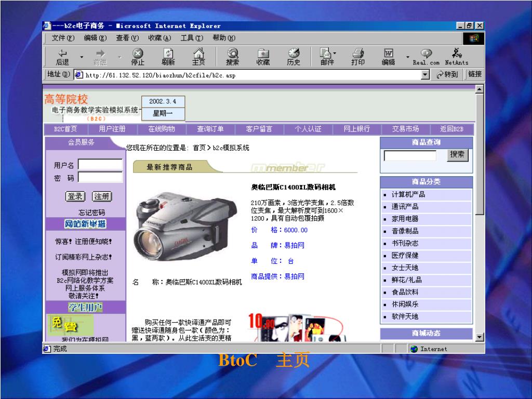Open the 返回B2B nav tab
This screenshot has height=399, width=532.
[x=451, y=129]
